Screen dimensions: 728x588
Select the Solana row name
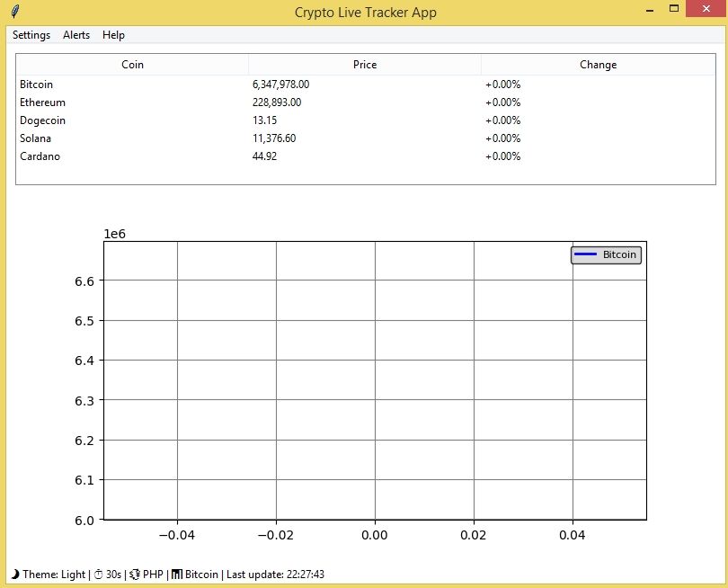point(35,138)
